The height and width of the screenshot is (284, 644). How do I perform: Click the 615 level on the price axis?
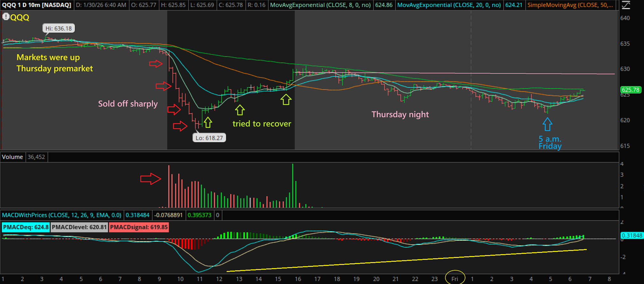point(625,146)
